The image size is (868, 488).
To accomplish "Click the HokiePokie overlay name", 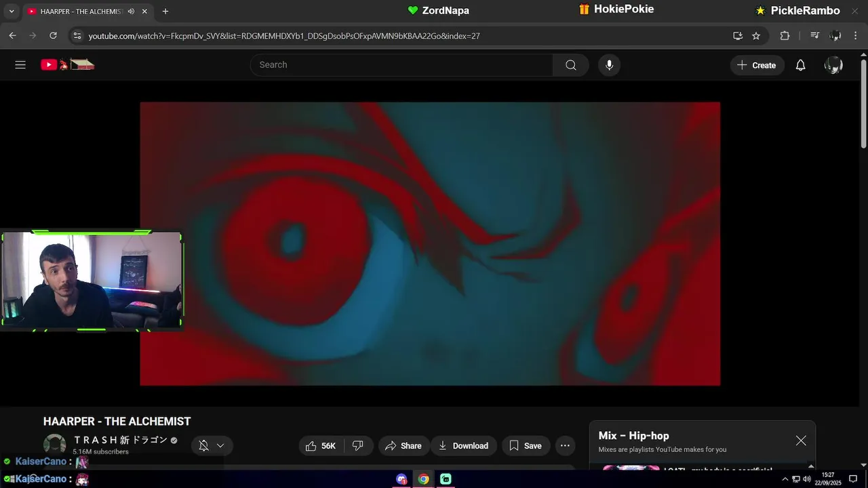I will click(x=624, y=9).
